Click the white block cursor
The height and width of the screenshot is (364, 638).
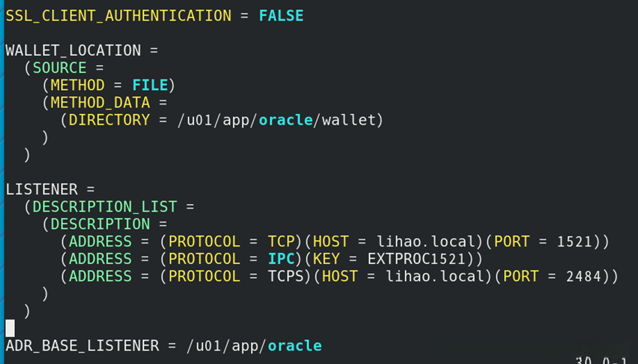(x=10, y=328)
